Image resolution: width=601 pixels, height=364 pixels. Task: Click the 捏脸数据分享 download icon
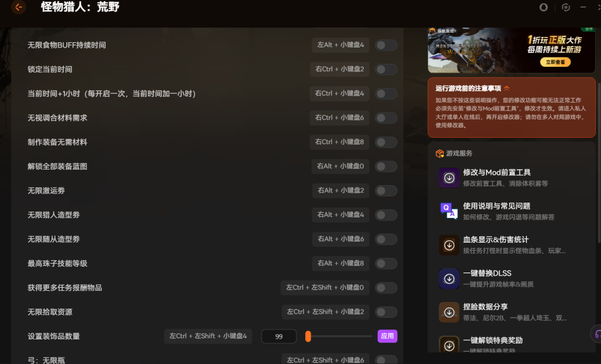click(x=449, y=312)
